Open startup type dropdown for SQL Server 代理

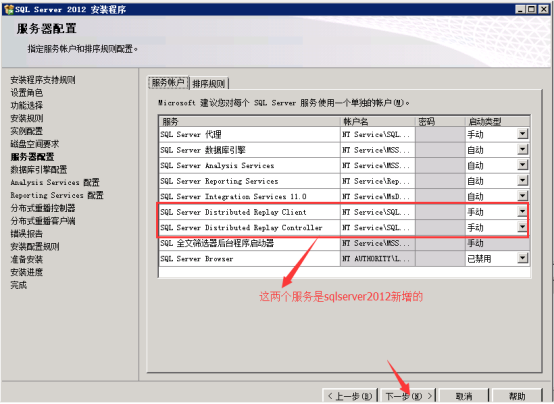point(523,134)
